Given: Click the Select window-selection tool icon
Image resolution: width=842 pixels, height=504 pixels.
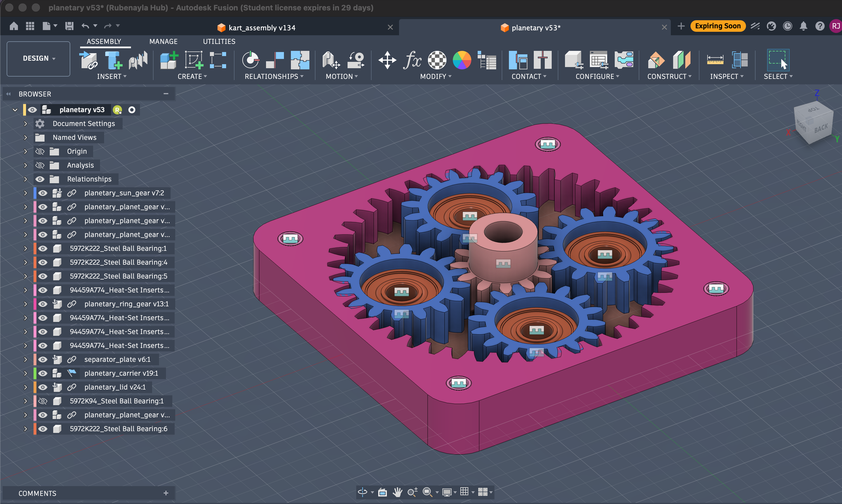Looking at the screenshot, I should point(778,60).
